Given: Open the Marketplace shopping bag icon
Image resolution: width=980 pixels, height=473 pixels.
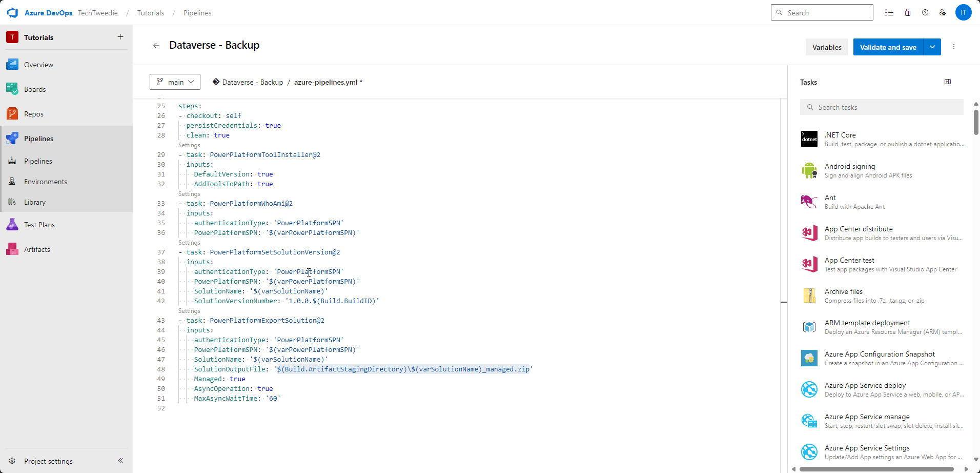Looking at the screenshot, I should point(907,12).
